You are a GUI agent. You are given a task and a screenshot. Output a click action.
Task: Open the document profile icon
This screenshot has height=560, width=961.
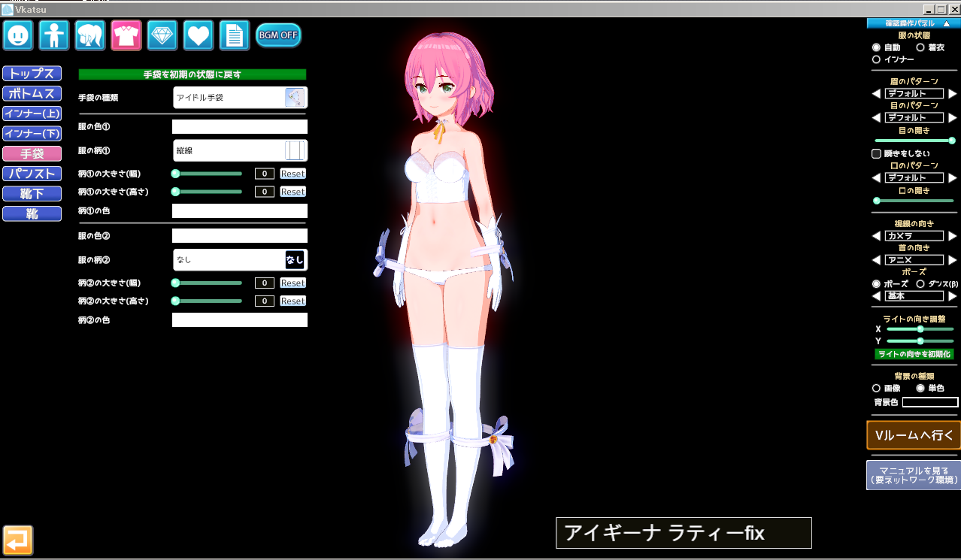pyautogui.click(x=235, y=35)
